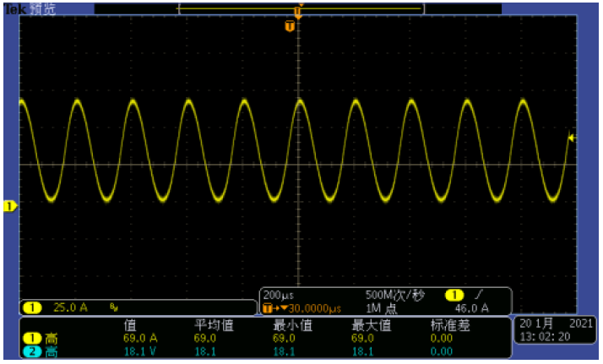The image size is (603, 364).
Task: Click the trigger source channel 1 badge
Action: point(454,295)
